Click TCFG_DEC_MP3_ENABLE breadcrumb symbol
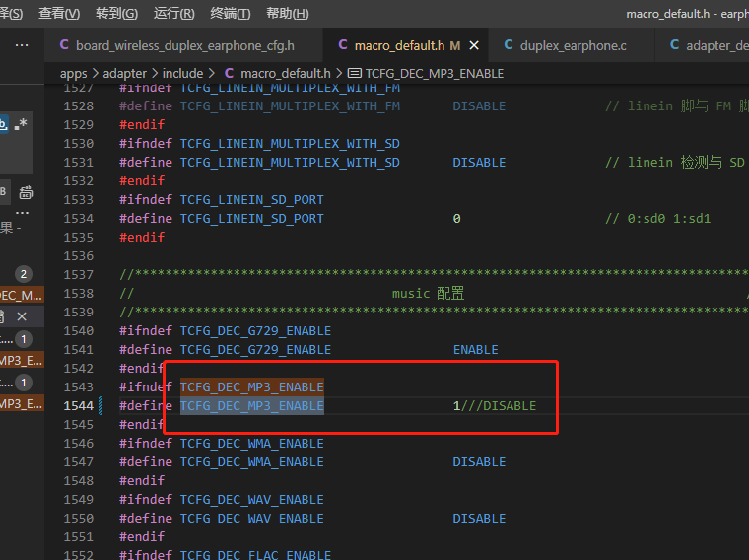Screen dimensions: 749x560 click(x=435, y=74)
